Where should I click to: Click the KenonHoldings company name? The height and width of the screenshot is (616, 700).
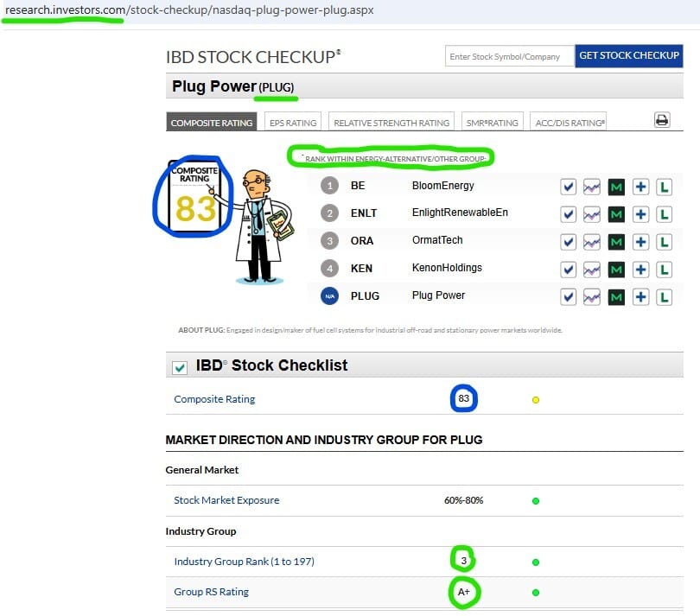pos(447,268)
